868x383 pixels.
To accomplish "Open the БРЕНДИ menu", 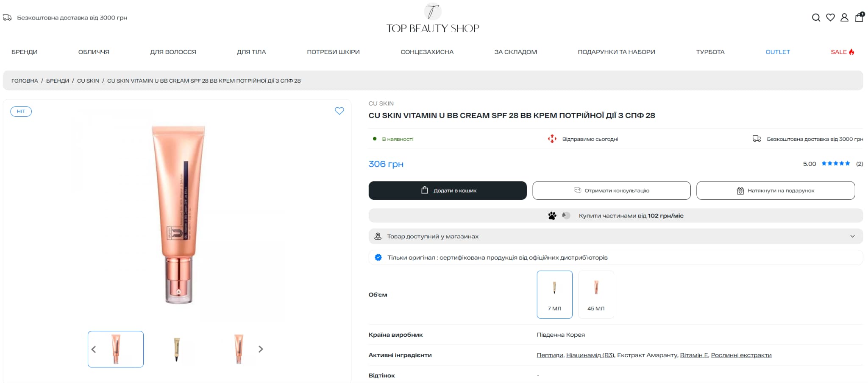I will 25,52.
